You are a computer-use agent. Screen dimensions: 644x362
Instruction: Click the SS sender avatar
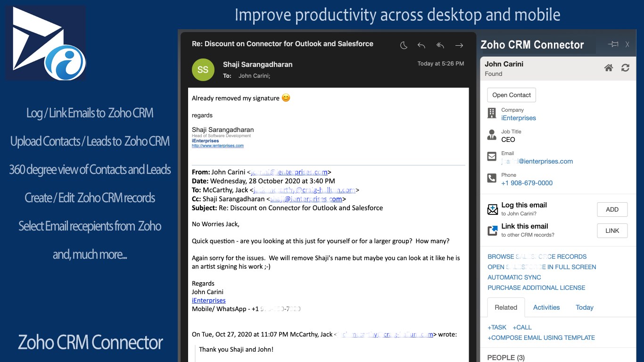pyautogui.click(x=203, y=70)
